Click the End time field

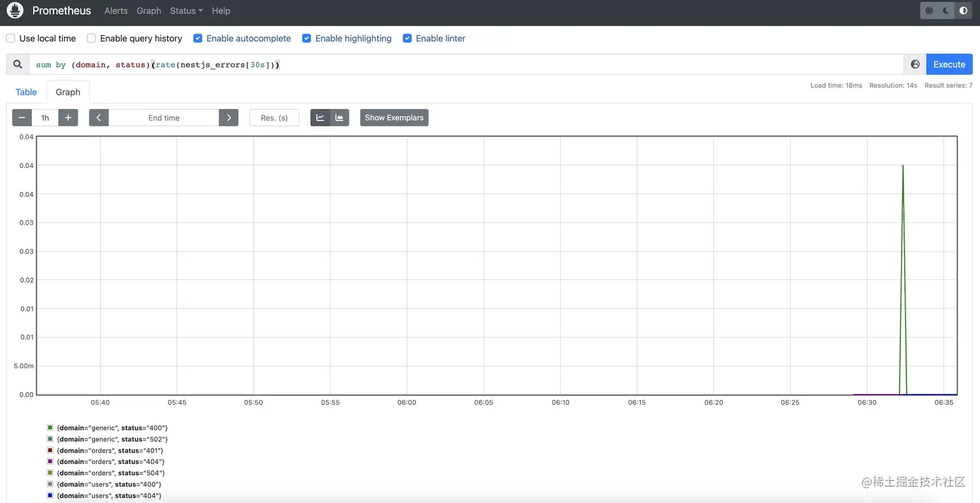point(164,117)
